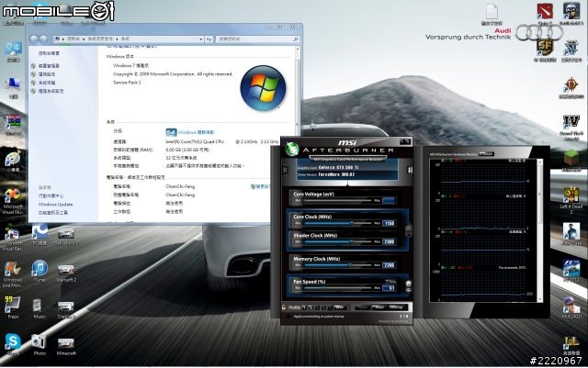This screenshot has width=588, height=368.
Task: Click the fan user-define button beside Fan Speed
Action: point(408,286)
